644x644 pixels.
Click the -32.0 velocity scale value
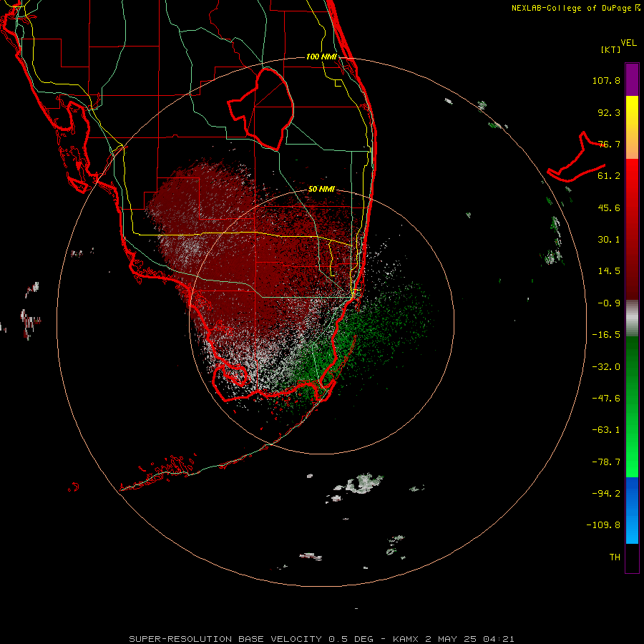606,367
